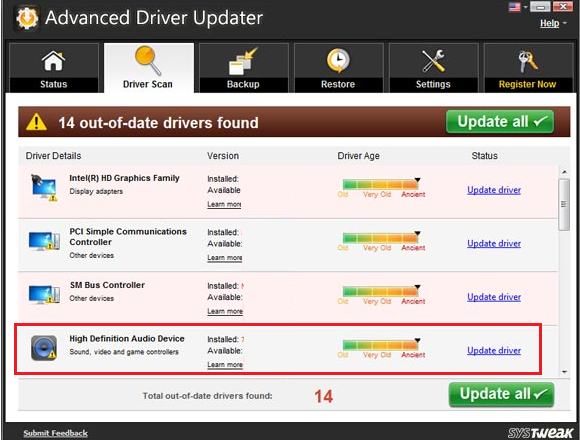Switch to the Status tab

tap(54, 68)
